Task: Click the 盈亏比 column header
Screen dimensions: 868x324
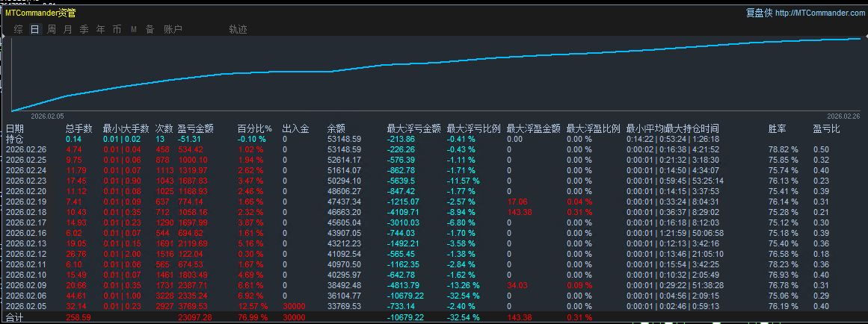Action: pos(827,129)
